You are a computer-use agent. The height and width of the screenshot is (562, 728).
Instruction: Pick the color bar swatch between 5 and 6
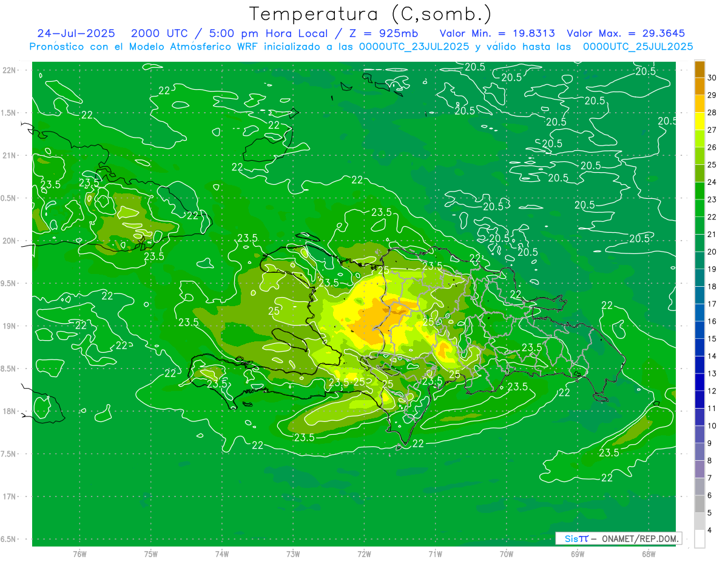699,504
